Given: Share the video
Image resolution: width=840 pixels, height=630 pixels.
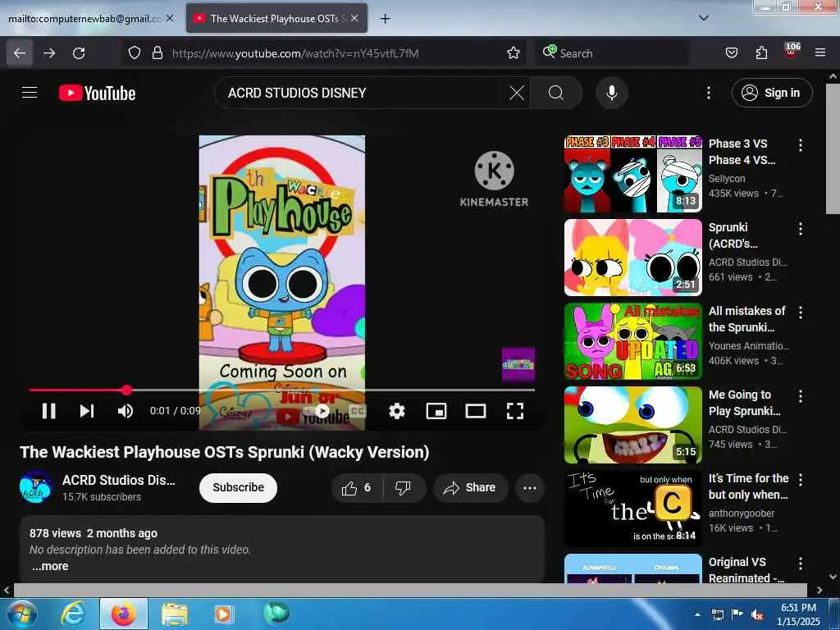Looking at the screenshot, I should [x=470, y=488].
